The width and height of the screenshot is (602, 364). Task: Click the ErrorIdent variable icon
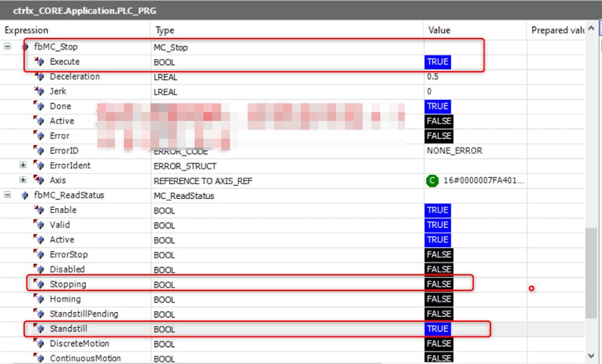[x=40, y=165]
